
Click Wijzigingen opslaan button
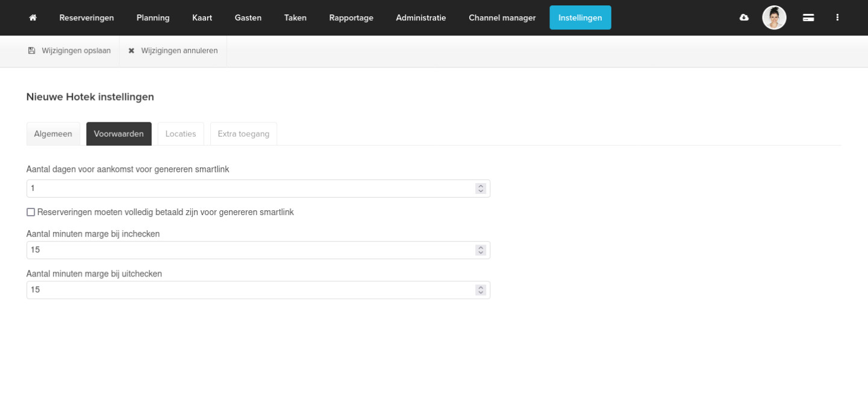pos(76,51)
